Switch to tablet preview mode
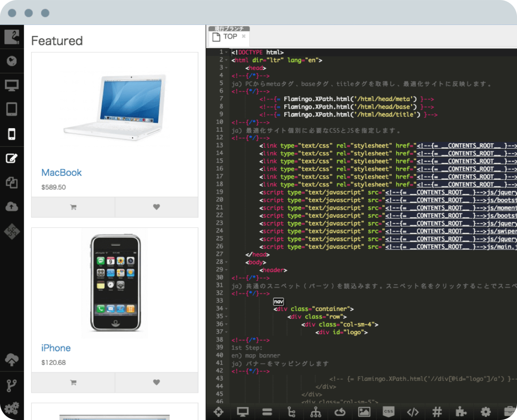 (x=11, y=109)
